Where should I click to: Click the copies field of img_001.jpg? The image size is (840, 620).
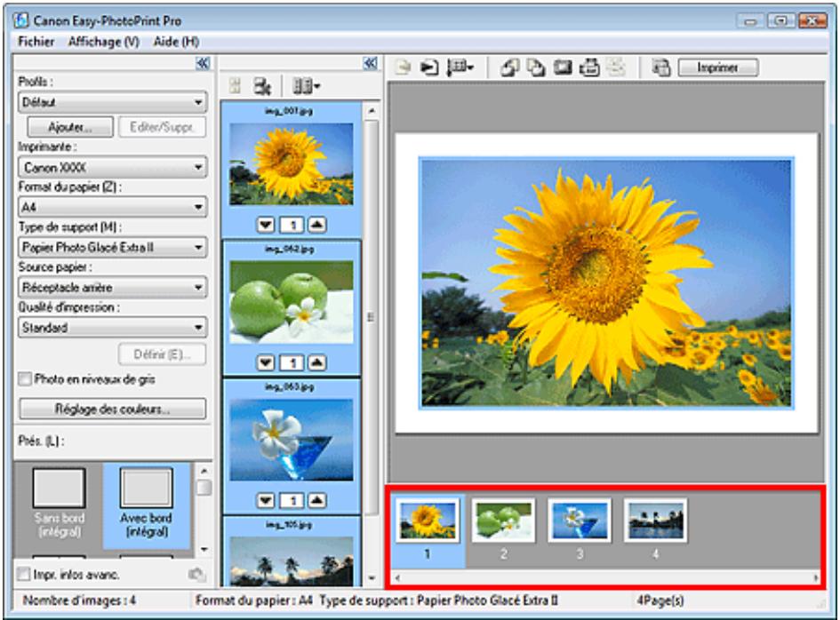click(292, 225)
